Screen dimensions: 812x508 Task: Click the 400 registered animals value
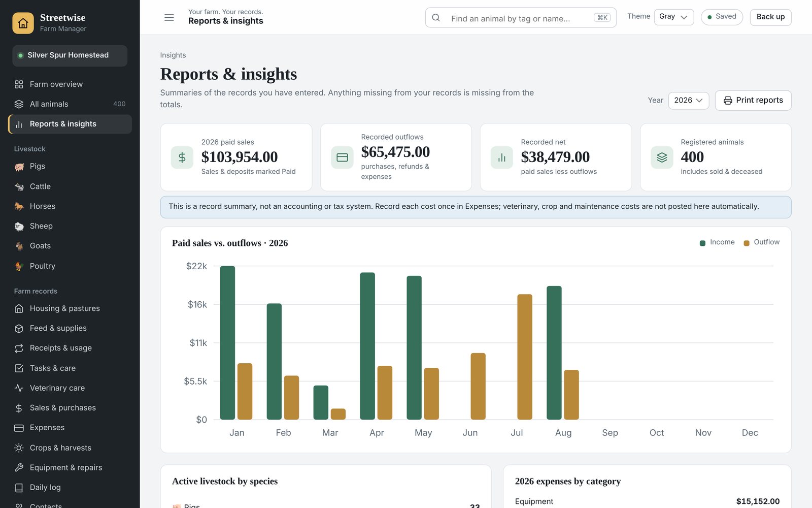click(x=692, y=157)
